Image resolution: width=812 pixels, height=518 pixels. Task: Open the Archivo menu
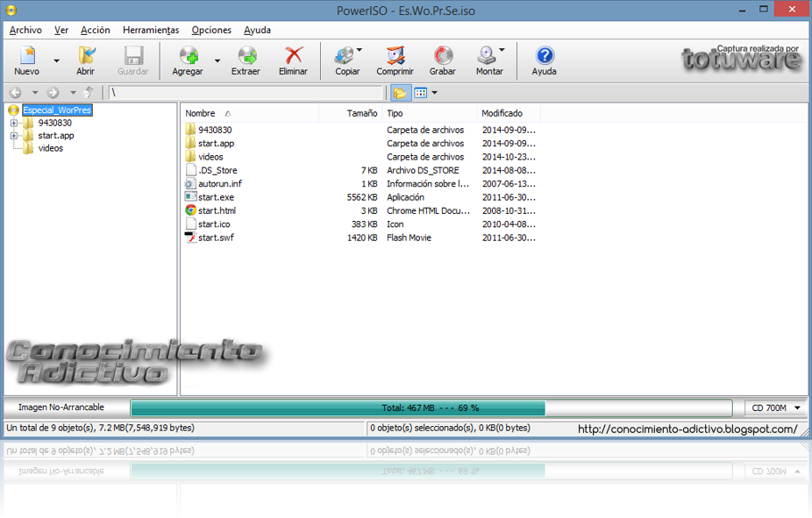point(25,30)
